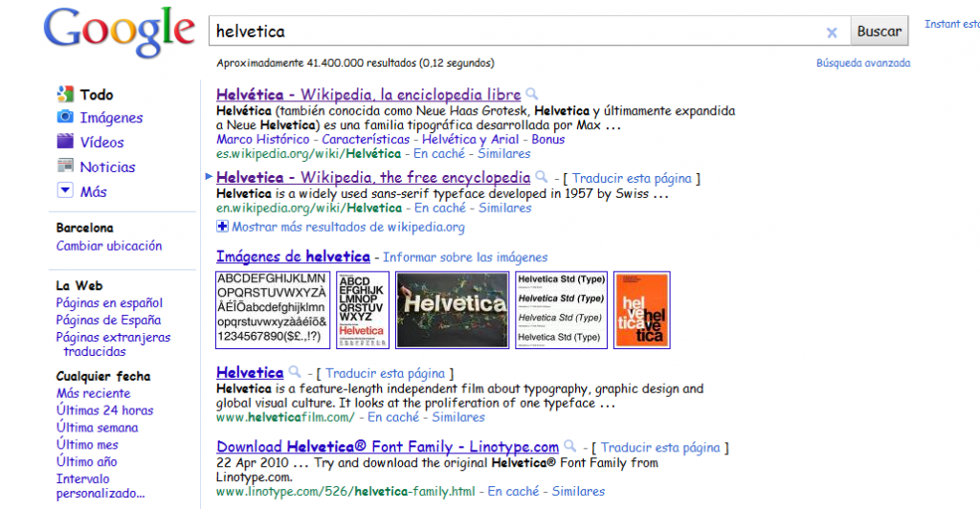
Task: Click the www.helveticafilm.com/ URL text
Action: coord(285,417)
